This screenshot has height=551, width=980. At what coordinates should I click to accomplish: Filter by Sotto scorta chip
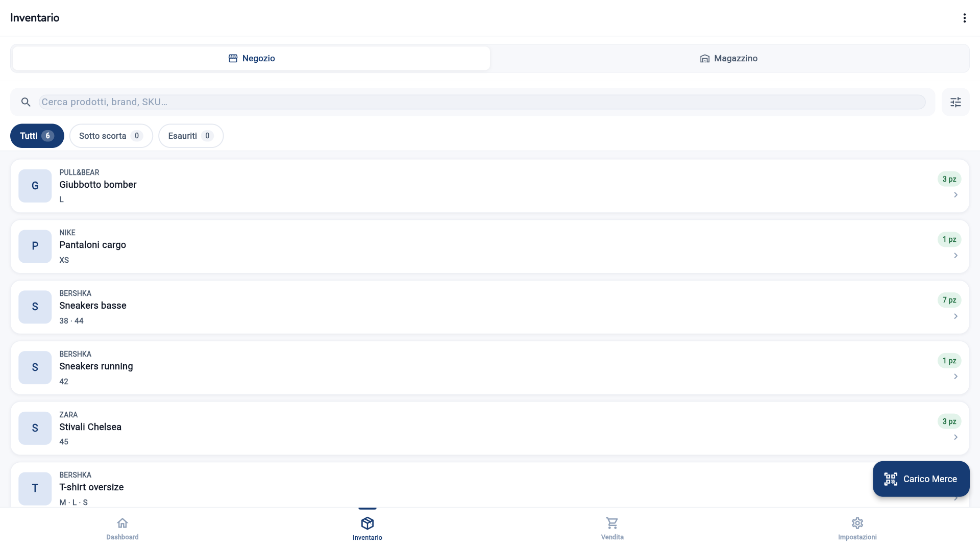coord(111,136)
